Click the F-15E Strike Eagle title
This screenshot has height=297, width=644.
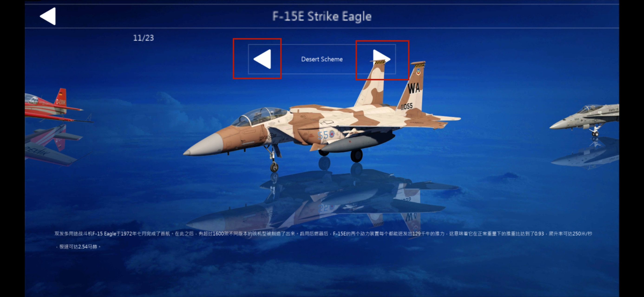322,16
